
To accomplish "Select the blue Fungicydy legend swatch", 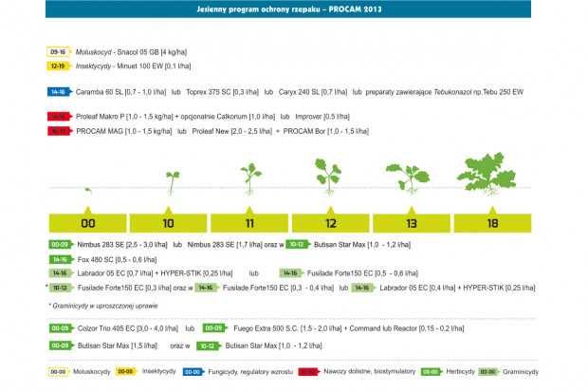I will pyautogui.click(x=193, y=372).
